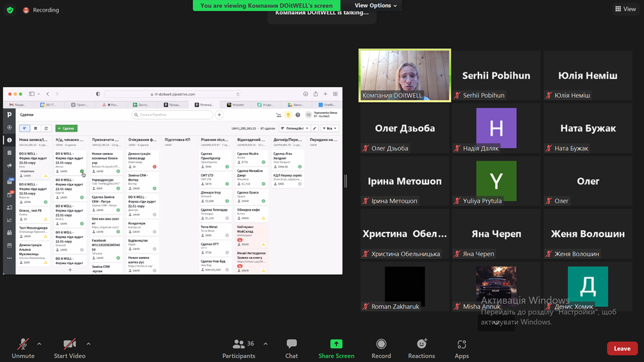Select the Компания DOitWELL speaker video tile
644x362 pixels.
point(405,76)
